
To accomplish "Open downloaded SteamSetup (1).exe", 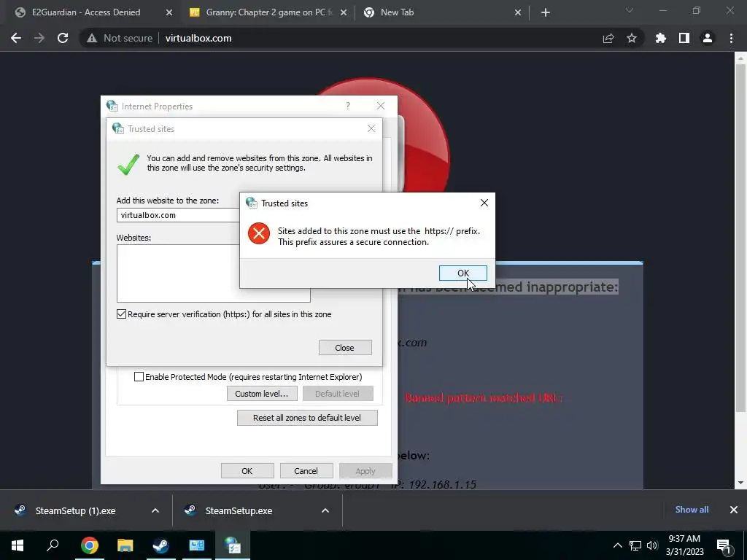I will 75,511.
